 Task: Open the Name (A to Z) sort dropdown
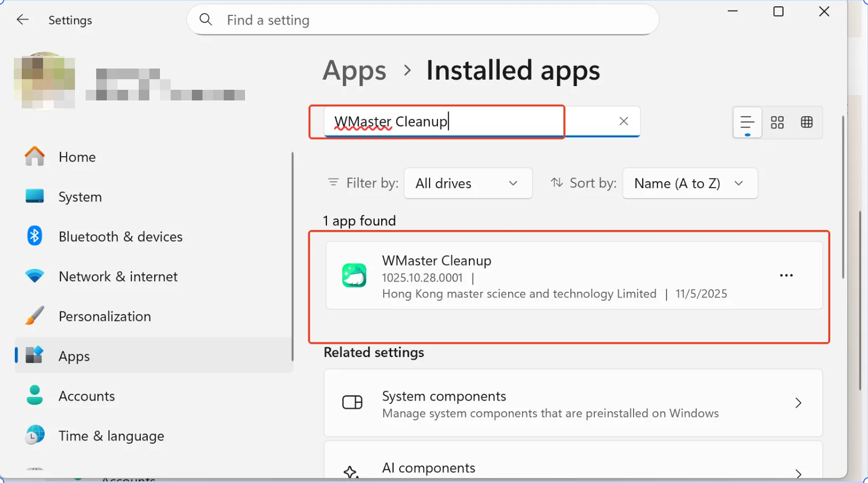(x=689, y=183)
